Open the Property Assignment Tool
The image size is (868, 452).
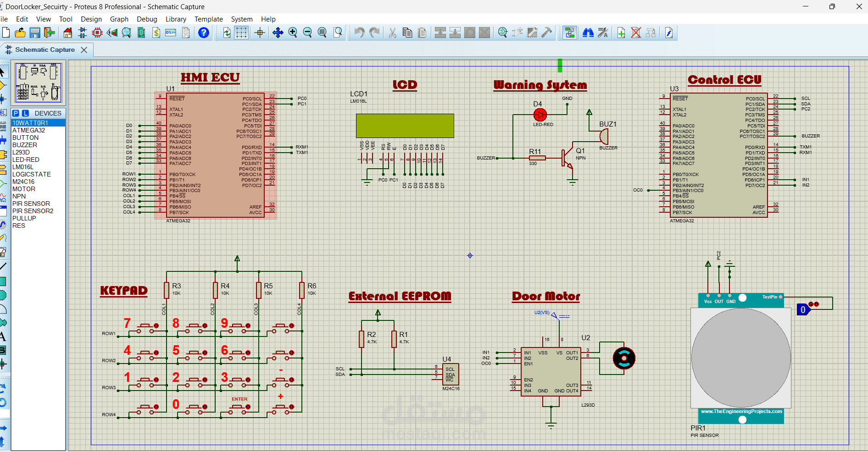coord(604,33)
